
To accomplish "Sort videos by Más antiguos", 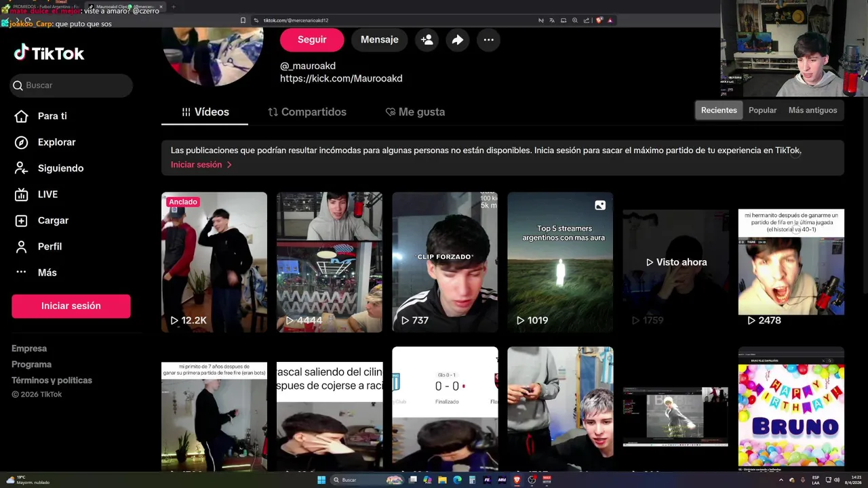I will [x=812, y=110].
